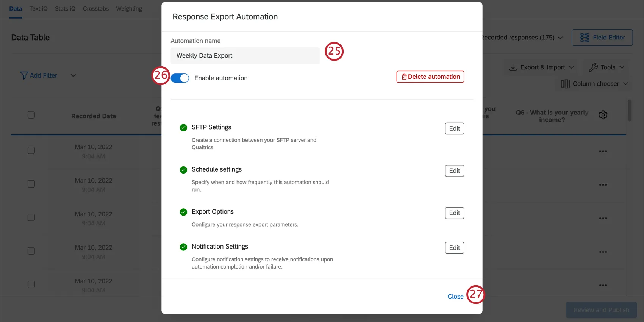Check the select-all rows checkbox
Viewport: 644px width, 322px height.
pos(31,115)
